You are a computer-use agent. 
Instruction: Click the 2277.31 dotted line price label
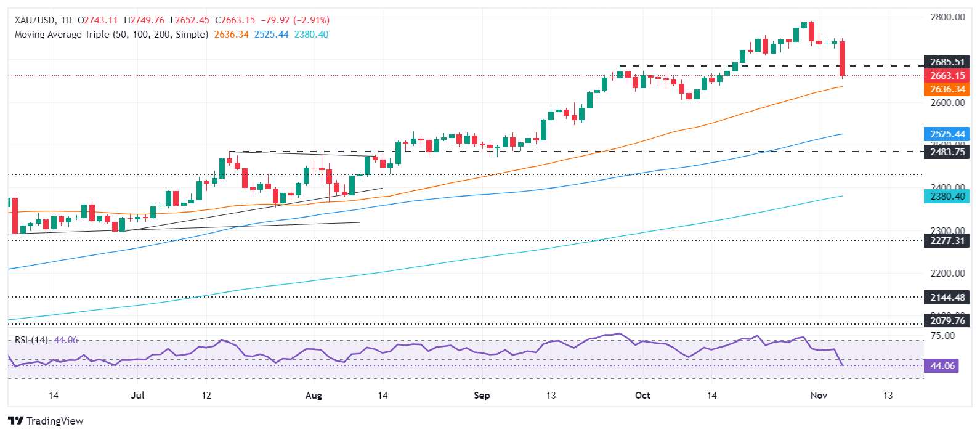[x=947, y=241]
